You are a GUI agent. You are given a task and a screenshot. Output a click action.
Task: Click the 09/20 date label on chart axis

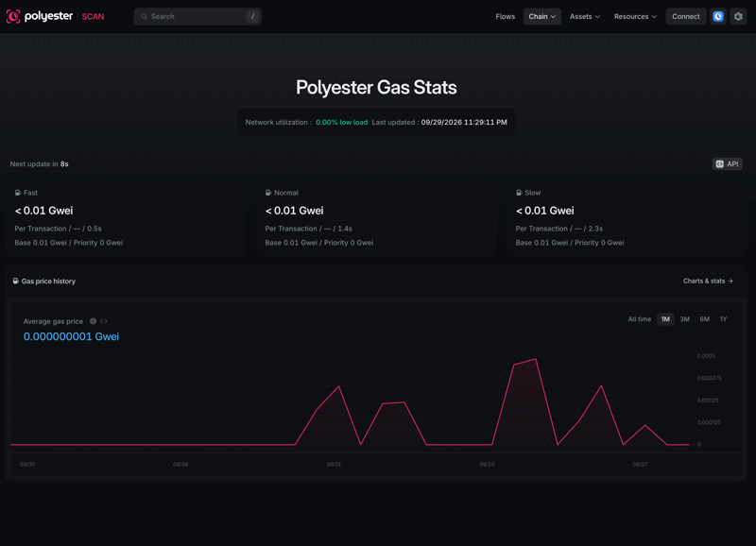pos(487,465)
